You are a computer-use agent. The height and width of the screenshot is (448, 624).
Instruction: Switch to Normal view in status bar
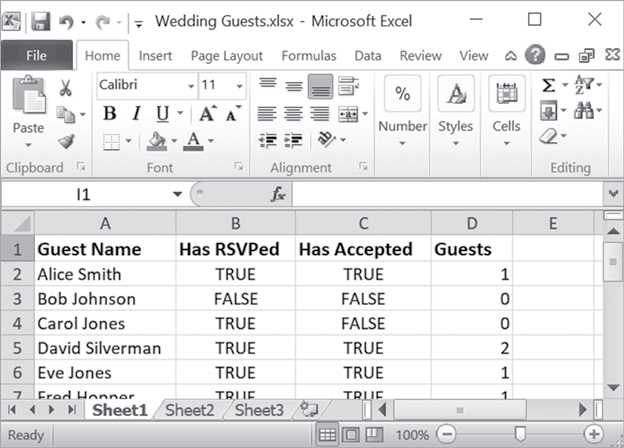point(327,434)
